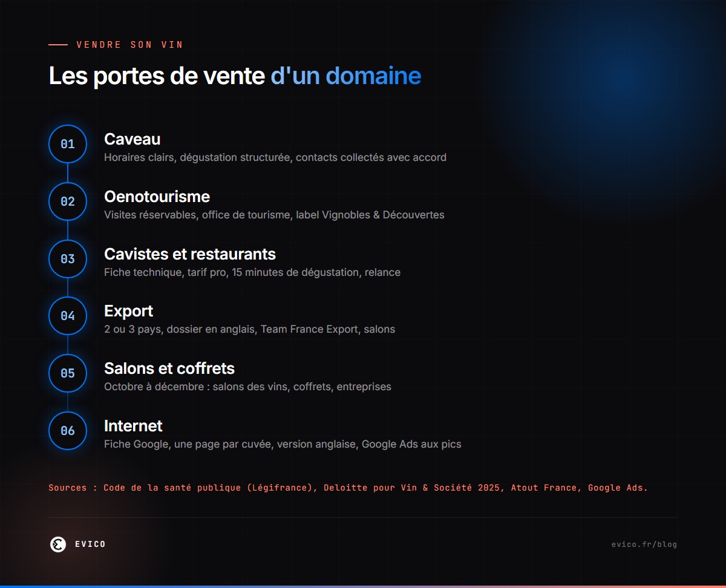Select the "Salons et coffrets" heading

tap(169, 368)
